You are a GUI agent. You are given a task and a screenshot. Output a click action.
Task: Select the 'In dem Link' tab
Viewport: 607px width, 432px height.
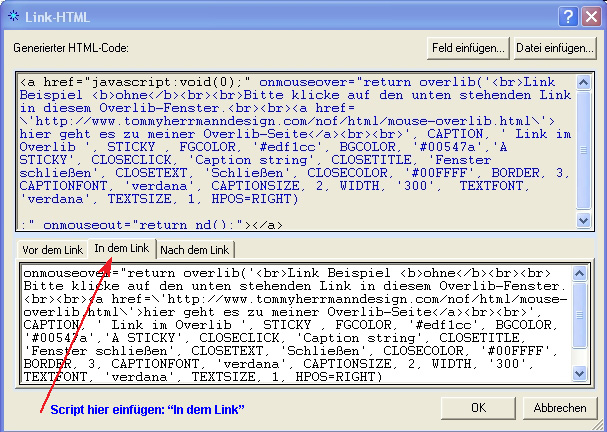[x=121, y=248]
